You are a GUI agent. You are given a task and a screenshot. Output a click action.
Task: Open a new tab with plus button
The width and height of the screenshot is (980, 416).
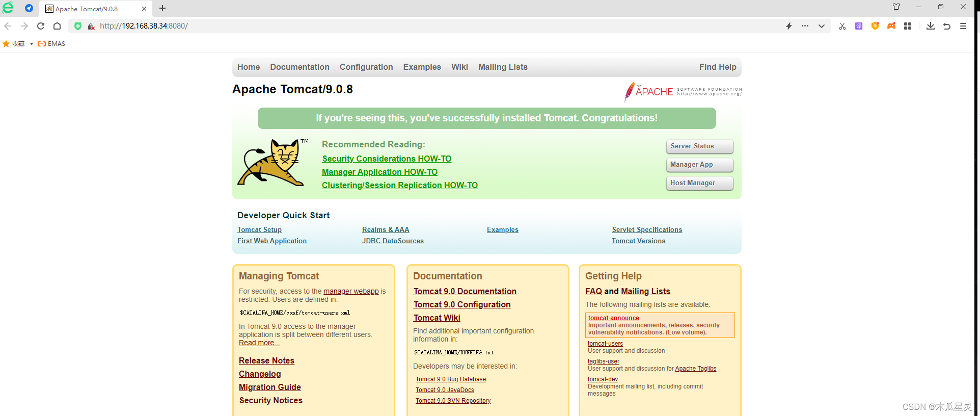point(162,8)
